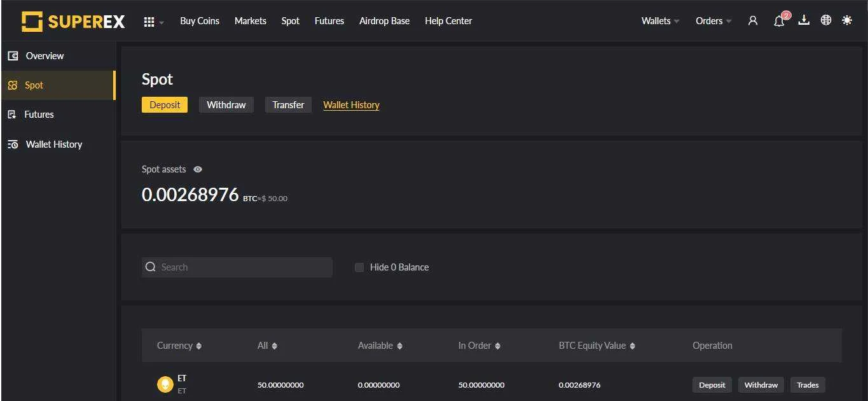Click the SuperEx logo
868x401 pixels.
72,21
